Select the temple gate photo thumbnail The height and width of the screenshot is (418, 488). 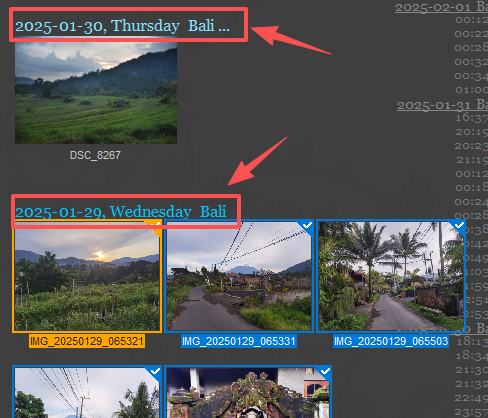[248, 392]
